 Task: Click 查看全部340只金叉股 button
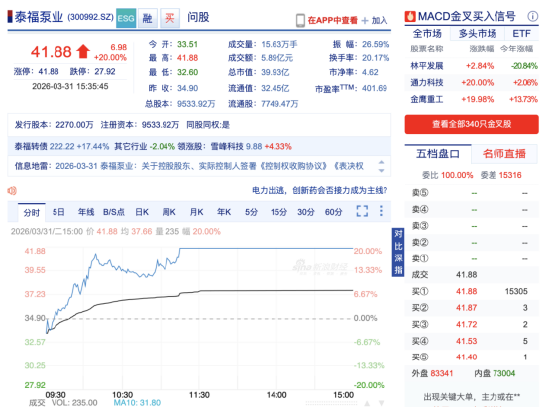[471, 124]
